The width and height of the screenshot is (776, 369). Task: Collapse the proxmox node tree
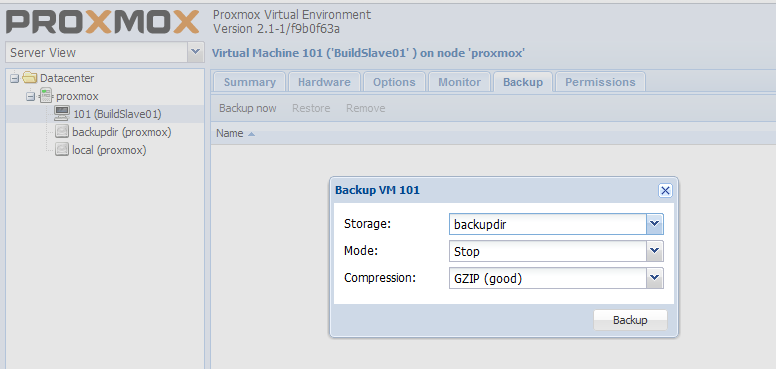[30, 96]
